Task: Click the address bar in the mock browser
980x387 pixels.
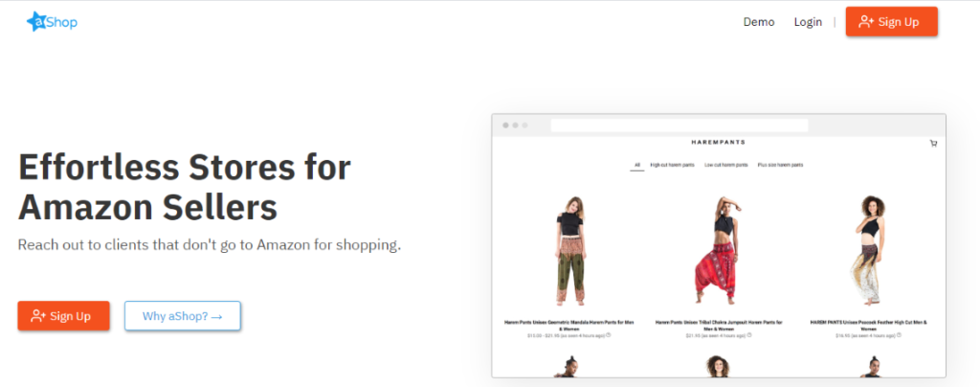Action: (x=679, y=125)
